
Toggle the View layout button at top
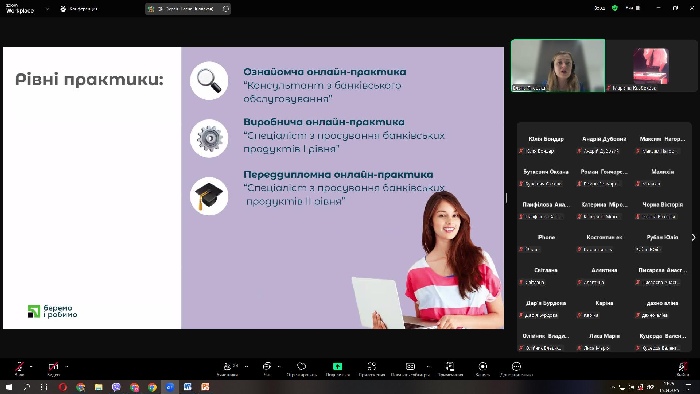pos(633,8)
